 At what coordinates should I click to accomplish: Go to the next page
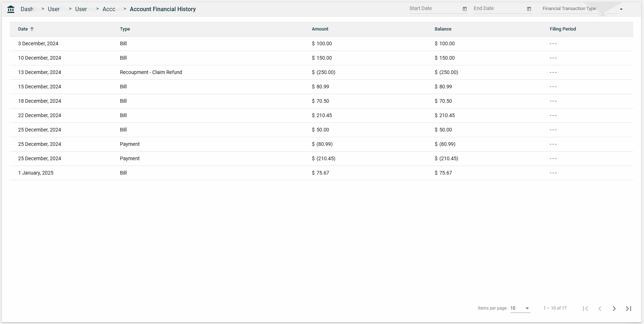pyautogui.click(x=614, y=309)
